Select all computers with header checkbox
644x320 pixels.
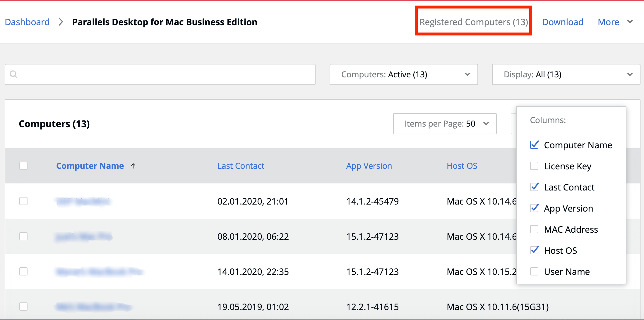pos(23,166)
